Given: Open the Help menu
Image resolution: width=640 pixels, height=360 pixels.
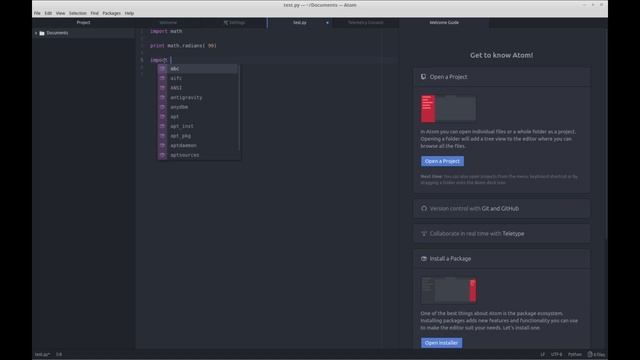Looking at the screenshot, I should pos(129,13).
